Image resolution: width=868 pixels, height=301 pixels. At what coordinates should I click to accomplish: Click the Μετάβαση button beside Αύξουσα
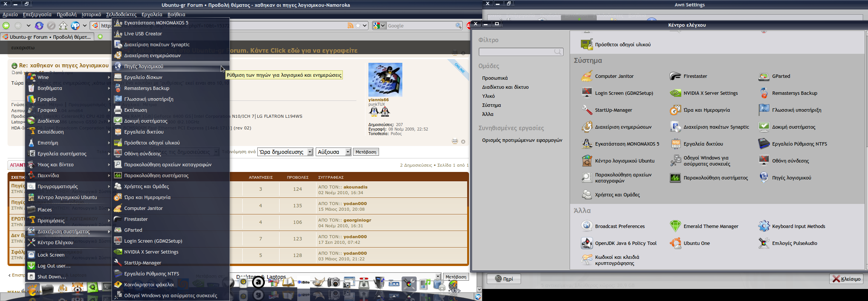366,152
